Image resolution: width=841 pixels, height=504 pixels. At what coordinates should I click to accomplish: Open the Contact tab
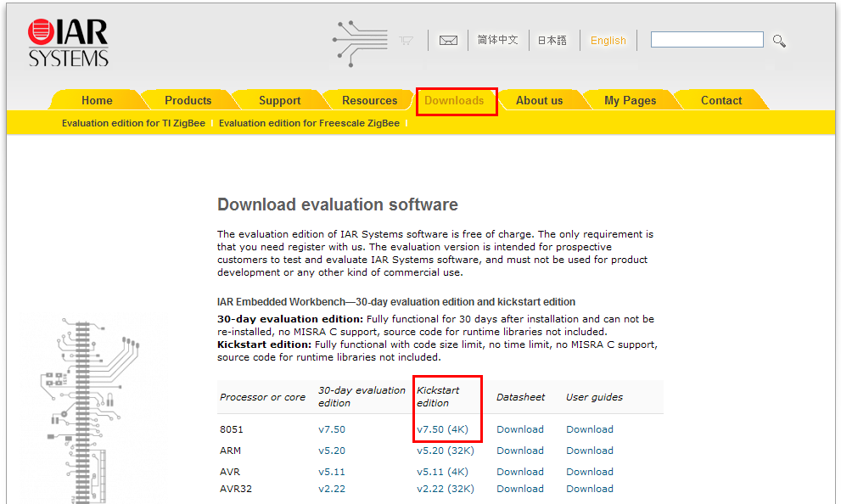pyautogui.click(x=721, y=100)
